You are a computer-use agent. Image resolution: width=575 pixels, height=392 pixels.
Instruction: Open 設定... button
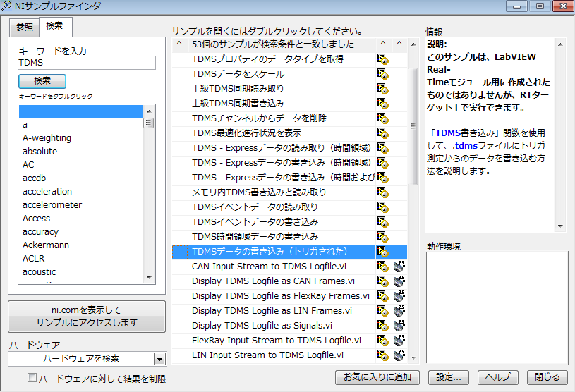pos(449,377)
